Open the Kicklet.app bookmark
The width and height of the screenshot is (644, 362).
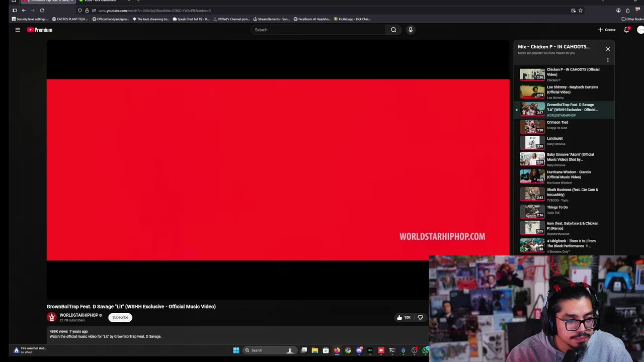point(352,19)
